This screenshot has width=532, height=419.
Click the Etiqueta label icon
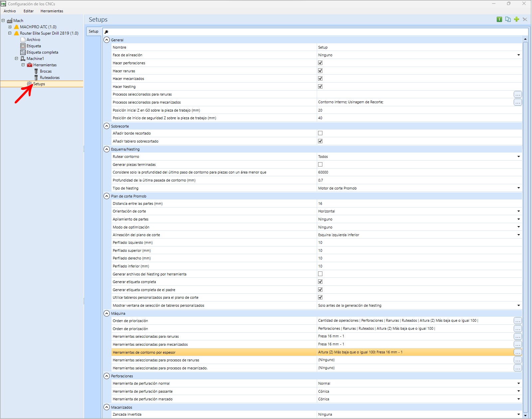coord(23,46)
